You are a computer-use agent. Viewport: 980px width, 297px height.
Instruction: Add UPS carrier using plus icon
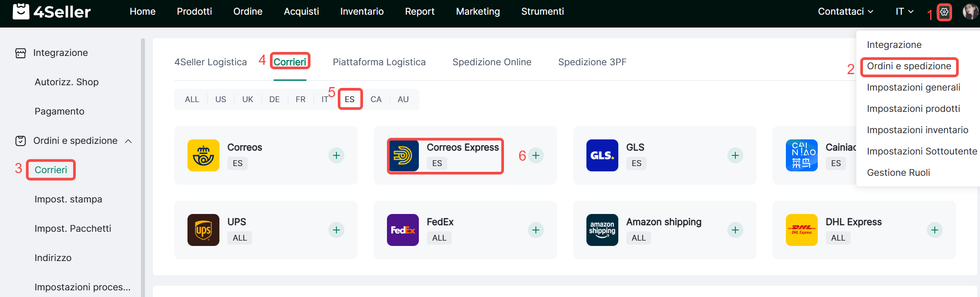tap(336, 230)
